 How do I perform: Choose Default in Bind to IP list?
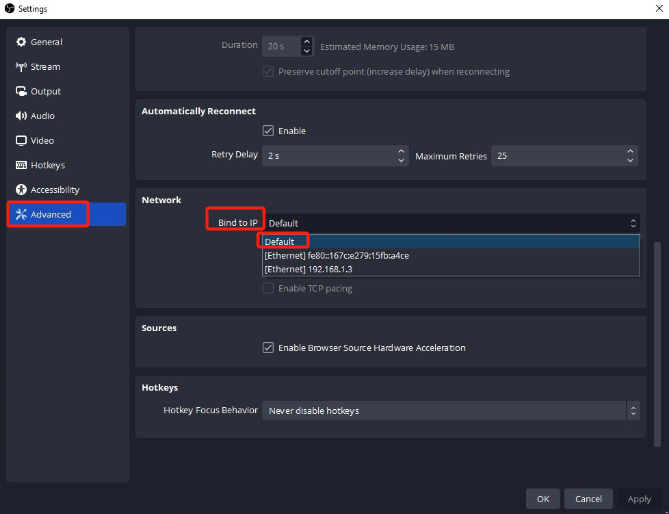tap(451, 241)
